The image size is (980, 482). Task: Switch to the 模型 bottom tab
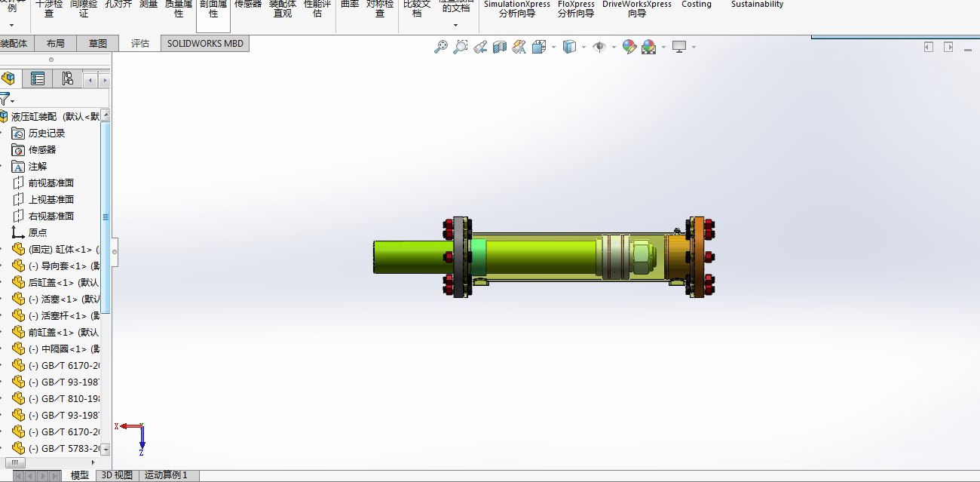[80, 475]
